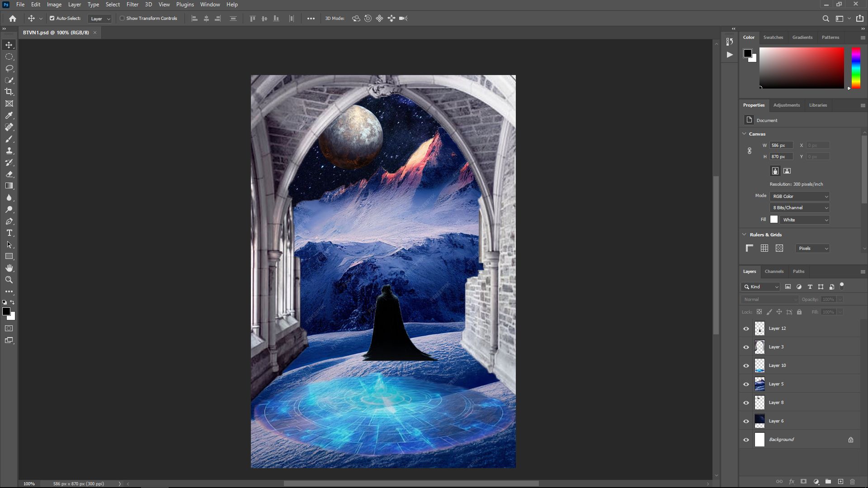
Task: Hide Layer 12 visibility eye
Action: (746, 328)
